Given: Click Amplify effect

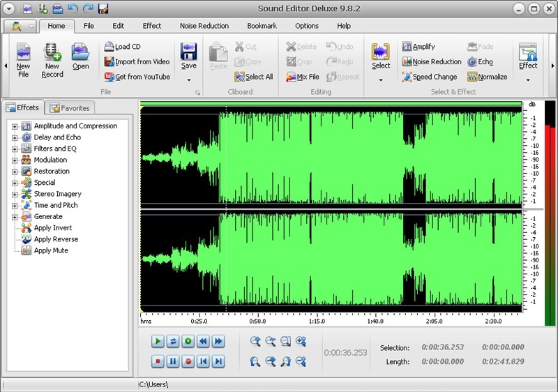Looking at the screenshot, I should pyautogui.click(x=418, y=47).
